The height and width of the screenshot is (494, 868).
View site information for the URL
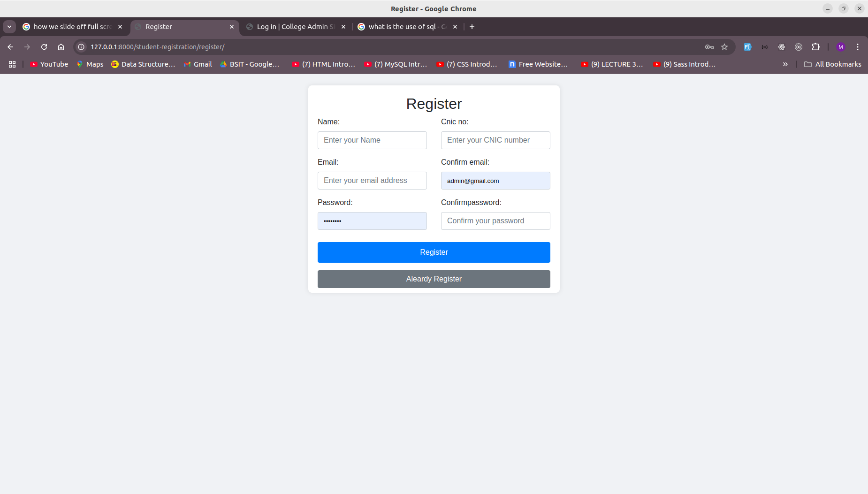pyautogui.click(x=81, y=47)
